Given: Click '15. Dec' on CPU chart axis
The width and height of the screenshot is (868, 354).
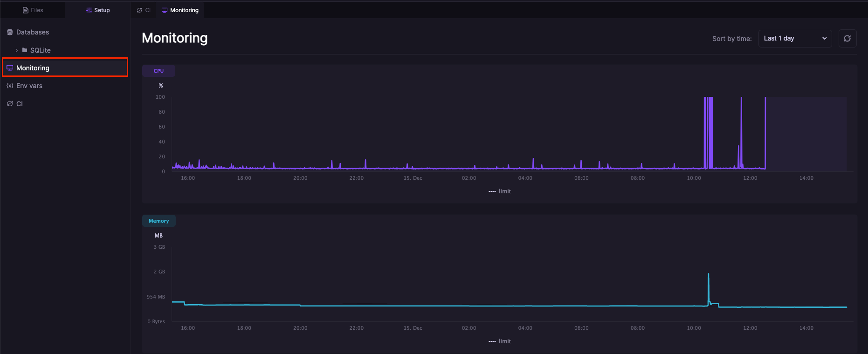Looking at the screenshot, I should pyautogui.click(x=413, y=178).
